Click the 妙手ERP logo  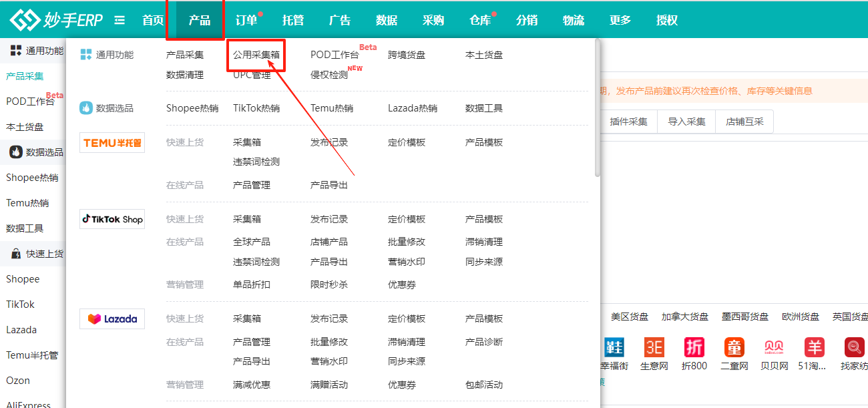56,20
